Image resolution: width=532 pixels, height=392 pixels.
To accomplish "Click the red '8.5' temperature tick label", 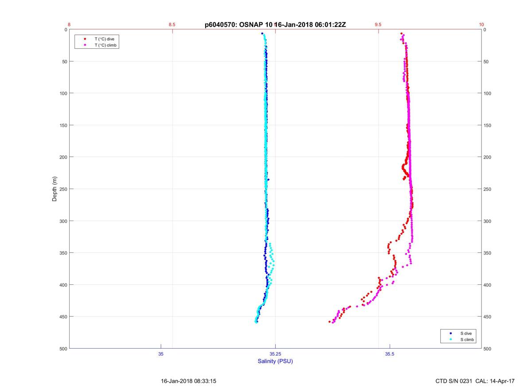I will coord(172,25).
